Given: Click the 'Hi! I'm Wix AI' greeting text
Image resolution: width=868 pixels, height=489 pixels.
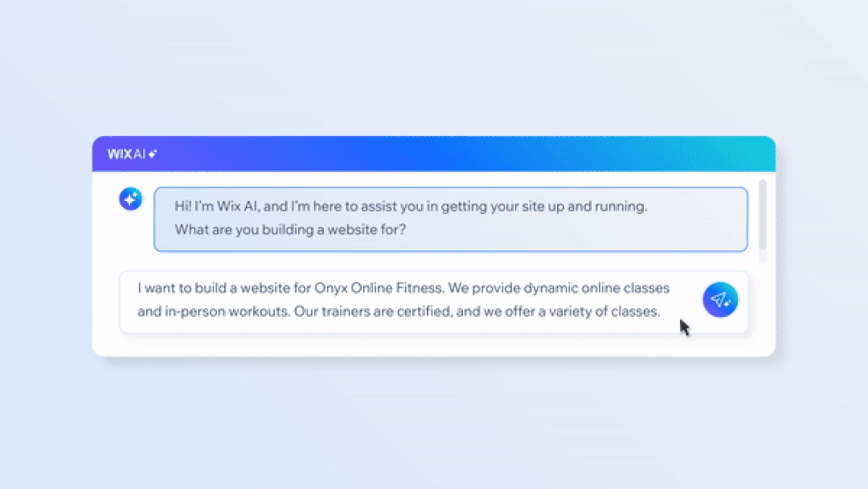Looking at the screenshot, I should [216, 207].
